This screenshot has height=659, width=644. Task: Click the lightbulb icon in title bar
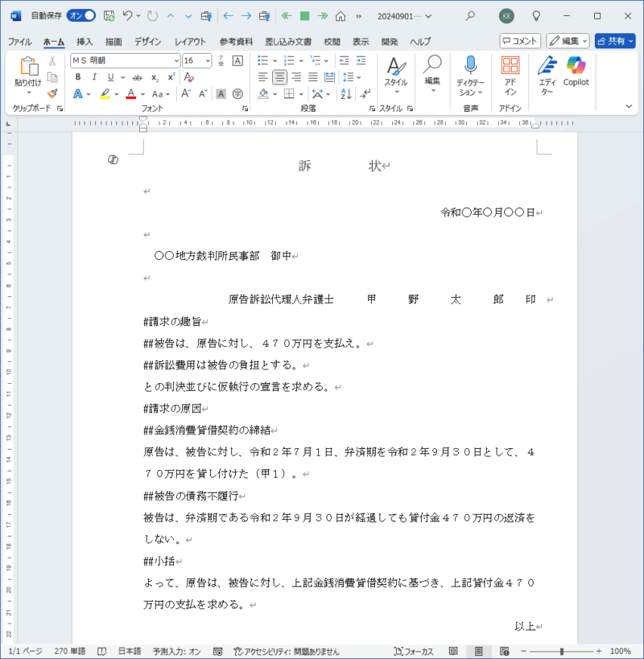point(536,16)
